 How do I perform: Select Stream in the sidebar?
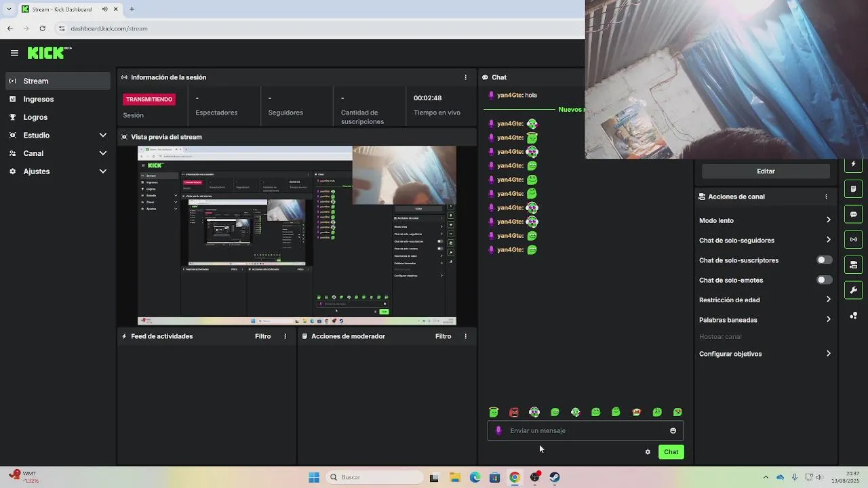coord(58,81)
